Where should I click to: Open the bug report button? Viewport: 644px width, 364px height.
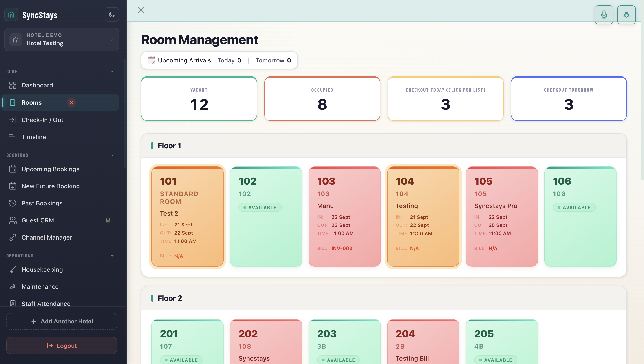click(x=626, y=15)
